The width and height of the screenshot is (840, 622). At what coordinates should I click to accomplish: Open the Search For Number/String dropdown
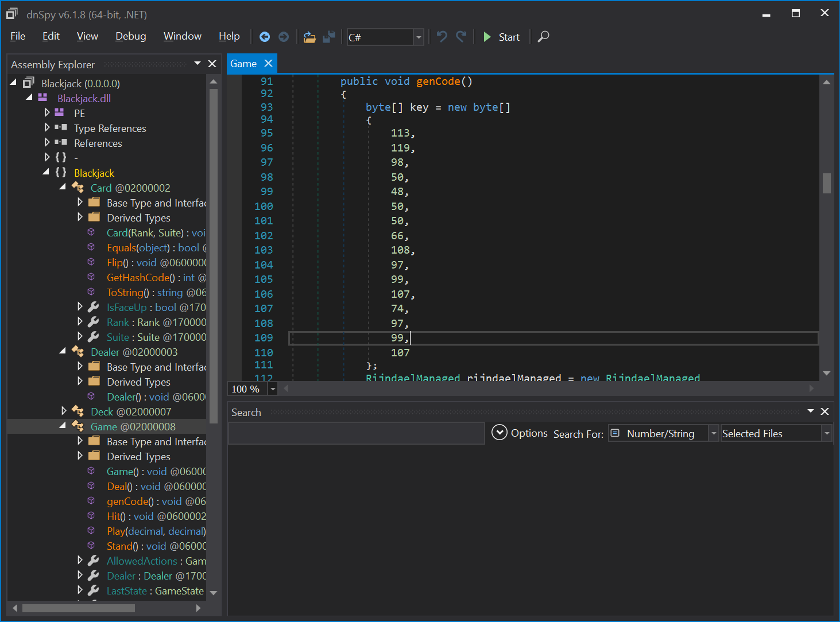(713, 434)
